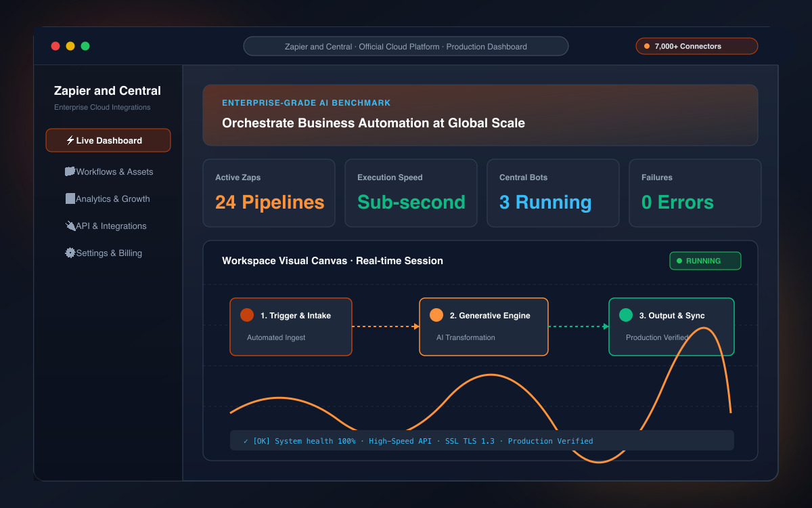Click the green RUNNING status badge
This screenshot has height=508, width=812.
(705, 261)
